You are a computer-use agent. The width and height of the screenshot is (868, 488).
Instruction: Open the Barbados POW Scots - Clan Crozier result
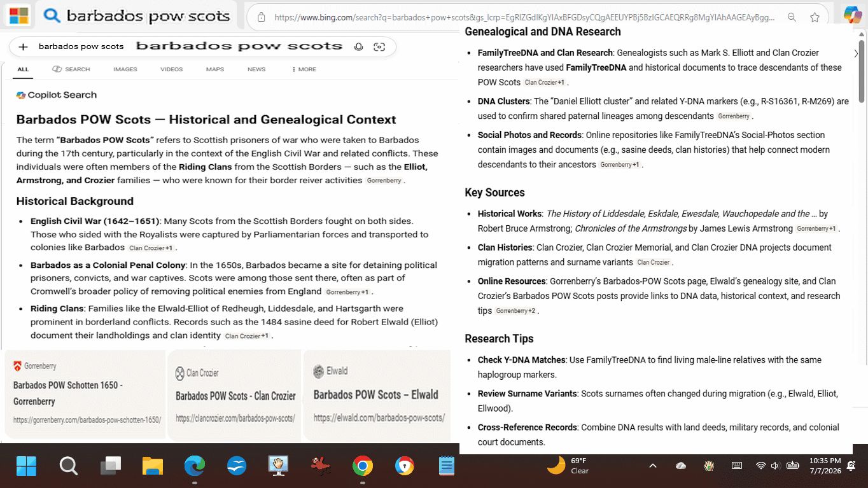(x=235, y=396)
